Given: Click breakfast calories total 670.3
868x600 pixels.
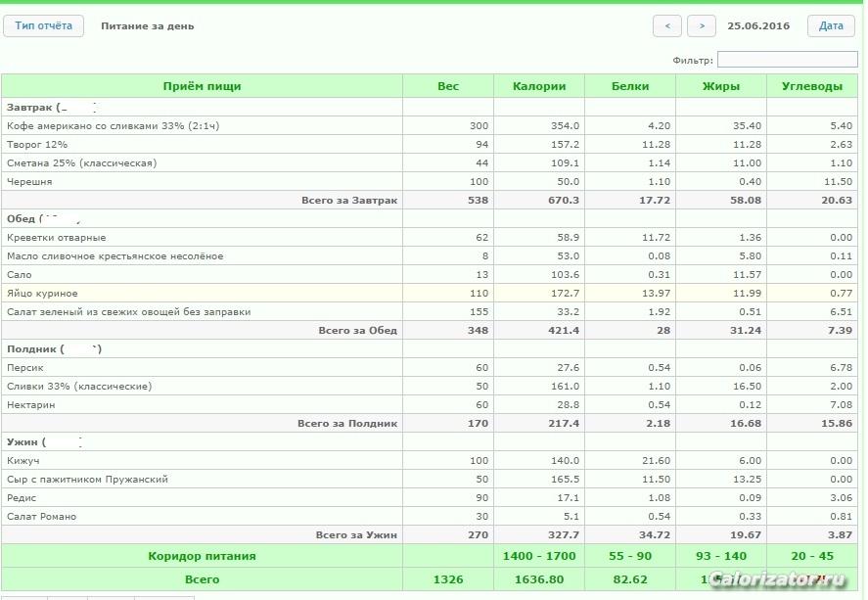Looking at the screenshot, I should coord(564,201).
